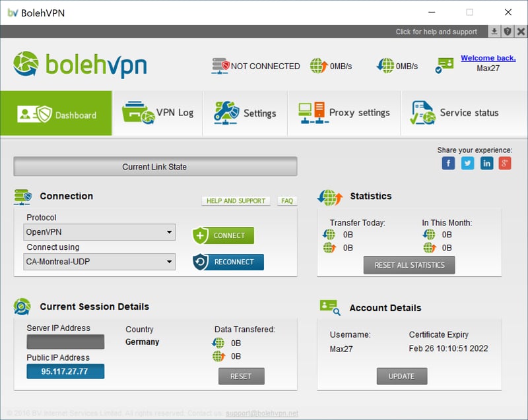Click the UPDATE button
This screenshot has height=420, width=528.
pos(402,376)
